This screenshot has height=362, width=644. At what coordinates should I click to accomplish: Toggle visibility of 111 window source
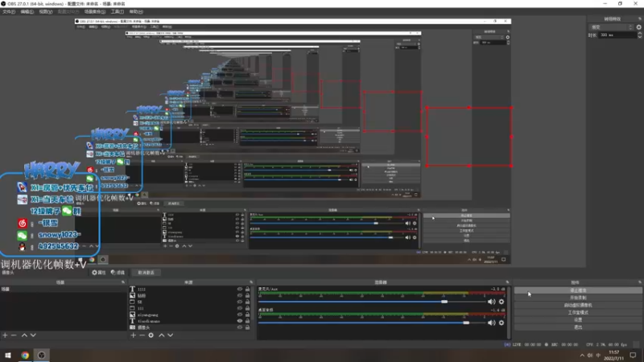tap(239, 308)
